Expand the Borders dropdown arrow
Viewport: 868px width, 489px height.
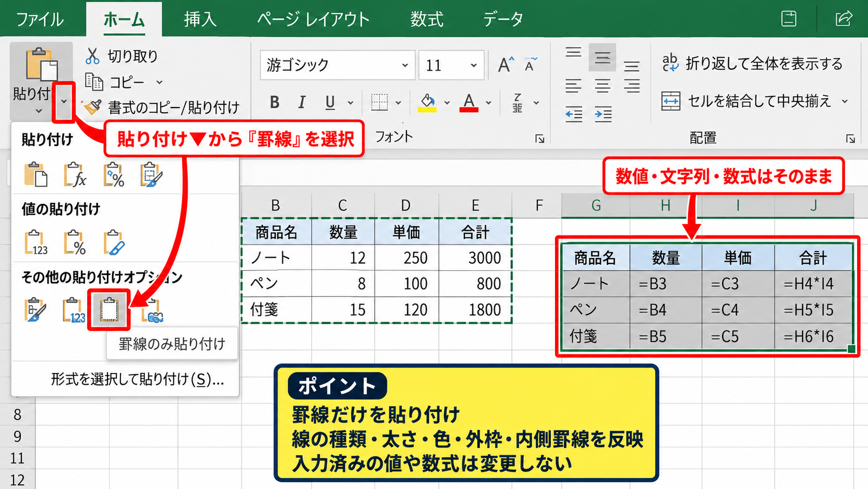click(x=398, y=103)
